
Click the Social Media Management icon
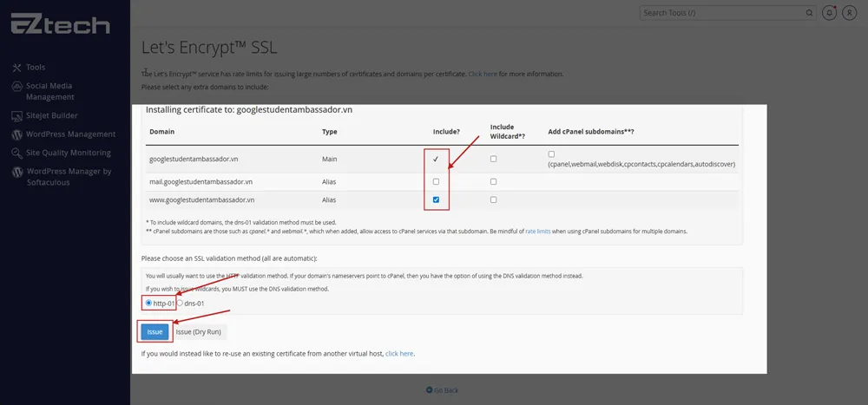(x=16, y=87)
